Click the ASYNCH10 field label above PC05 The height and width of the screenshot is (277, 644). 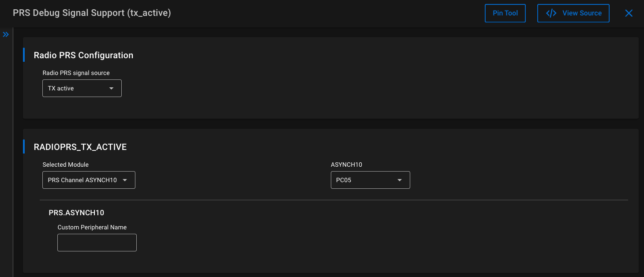coord(346,165)
